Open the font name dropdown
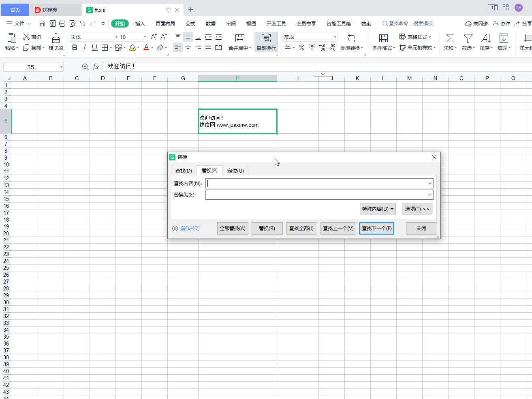 pos(116,37)
